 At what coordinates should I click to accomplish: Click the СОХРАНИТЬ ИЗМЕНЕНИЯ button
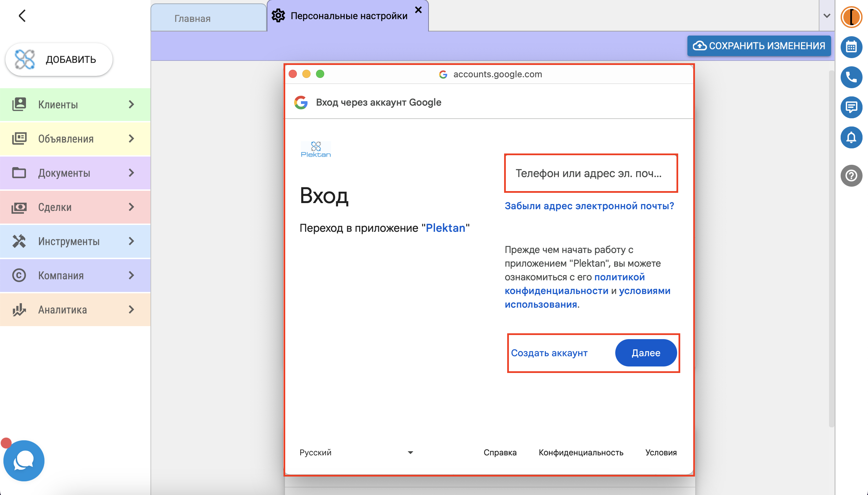(759, 46)
